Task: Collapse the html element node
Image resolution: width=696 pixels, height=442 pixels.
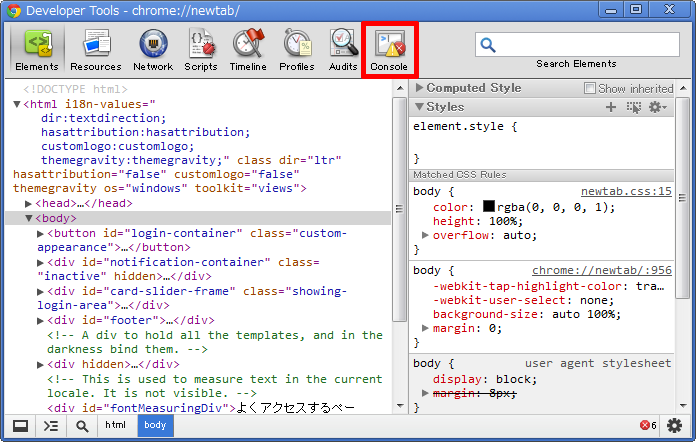Action: 17,104
